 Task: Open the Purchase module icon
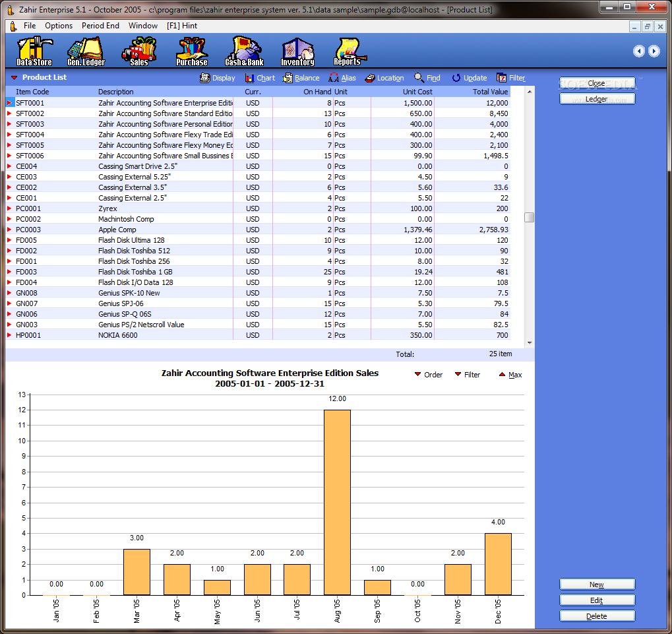tap(191, 51)
